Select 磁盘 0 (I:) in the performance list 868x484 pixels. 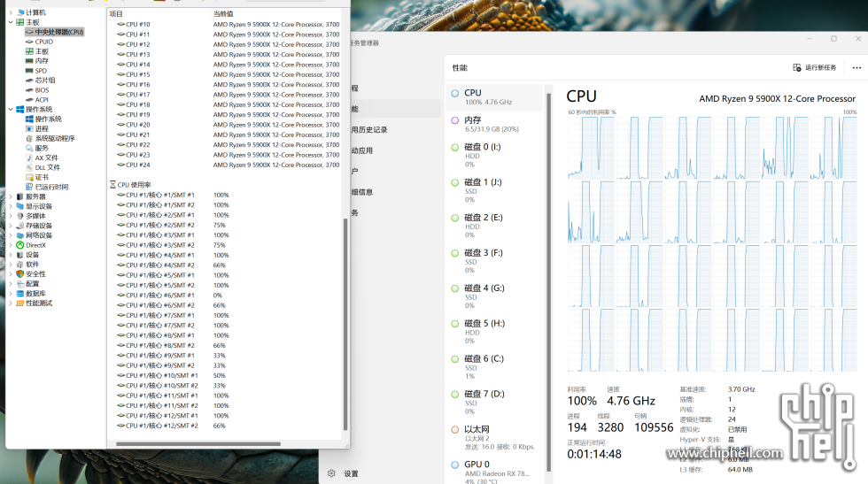coord(494,156)
